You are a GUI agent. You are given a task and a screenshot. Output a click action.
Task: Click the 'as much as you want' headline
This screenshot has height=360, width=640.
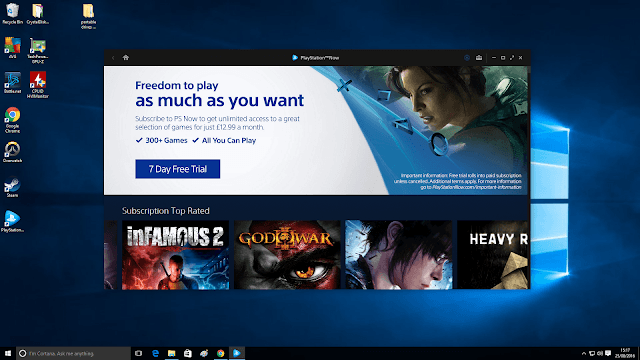coord(220,100)
